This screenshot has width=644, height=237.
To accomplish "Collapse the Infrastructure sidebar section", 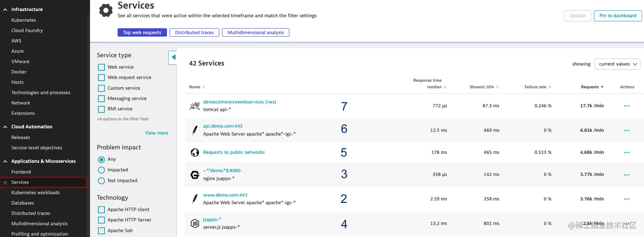I will [5, 9].
